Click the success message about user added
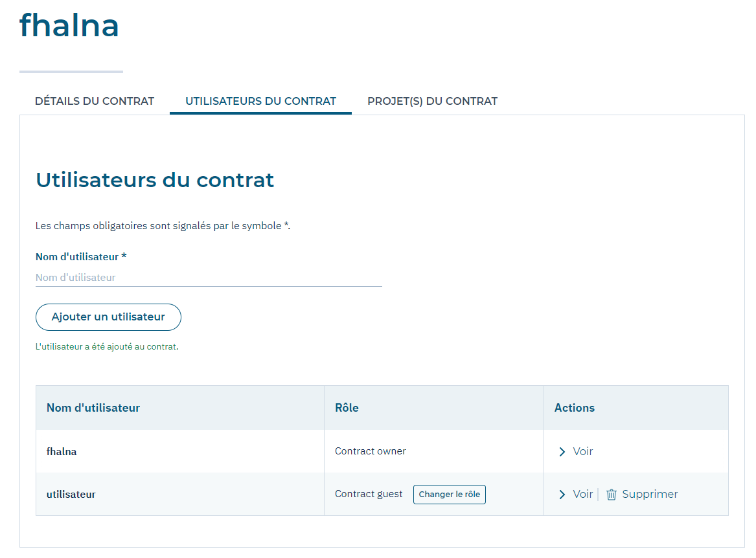This screenshot has height=558, width=756. pos(107,346)
